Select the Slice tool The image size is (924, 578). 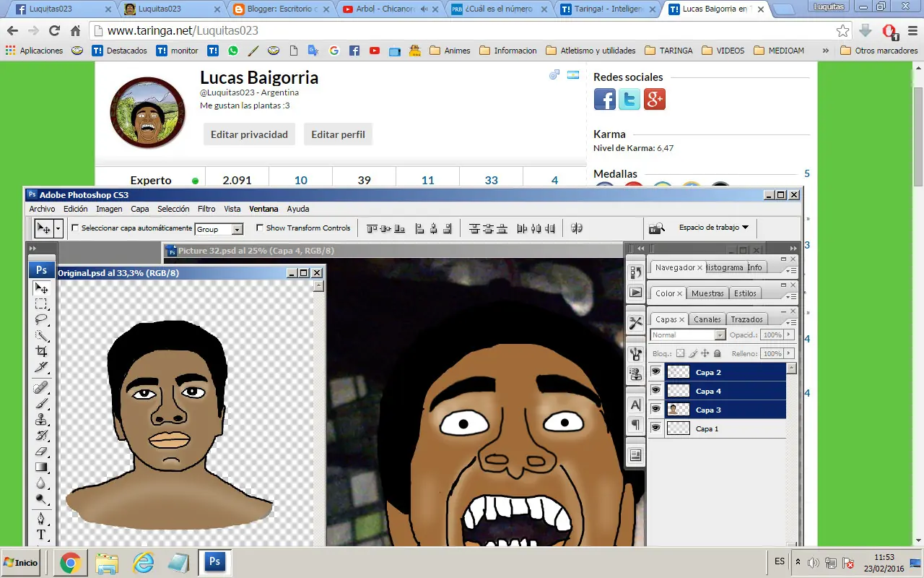41,368
